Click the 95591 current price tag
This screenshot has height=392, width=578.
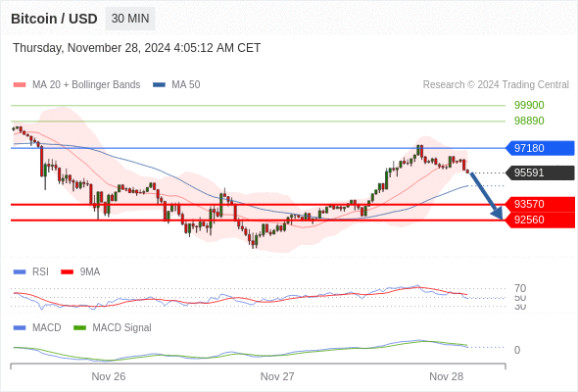(x=540, y=172)
